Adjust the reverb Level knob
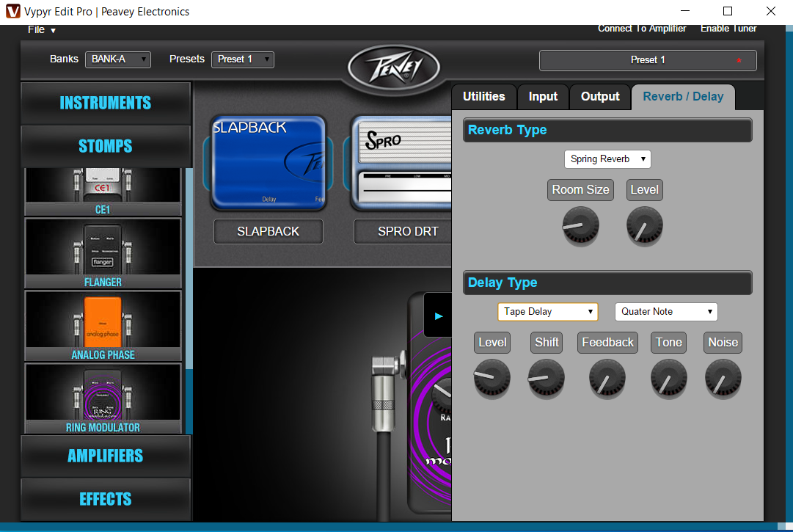The image size is (793, 532). [644, 226]
